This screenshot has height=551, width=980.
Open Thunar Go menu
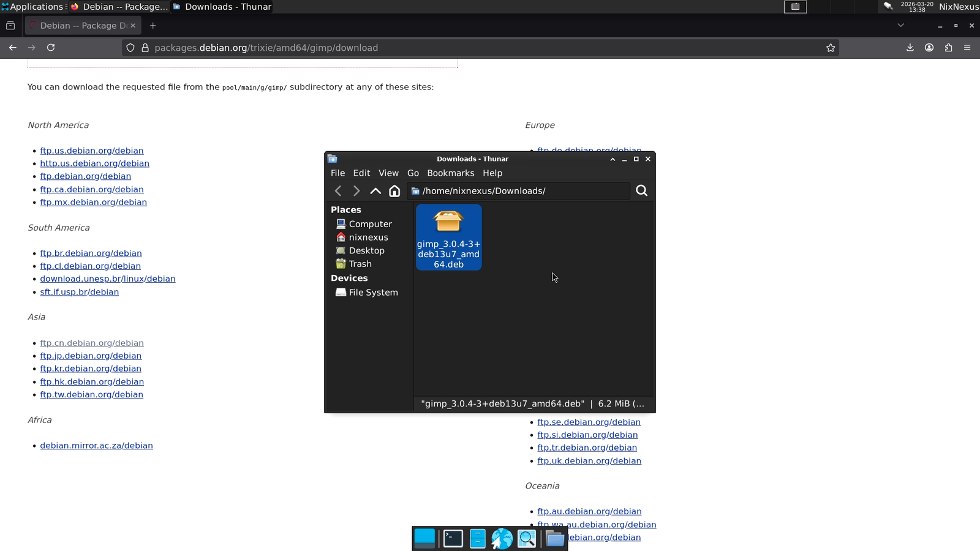coord(413,173)
